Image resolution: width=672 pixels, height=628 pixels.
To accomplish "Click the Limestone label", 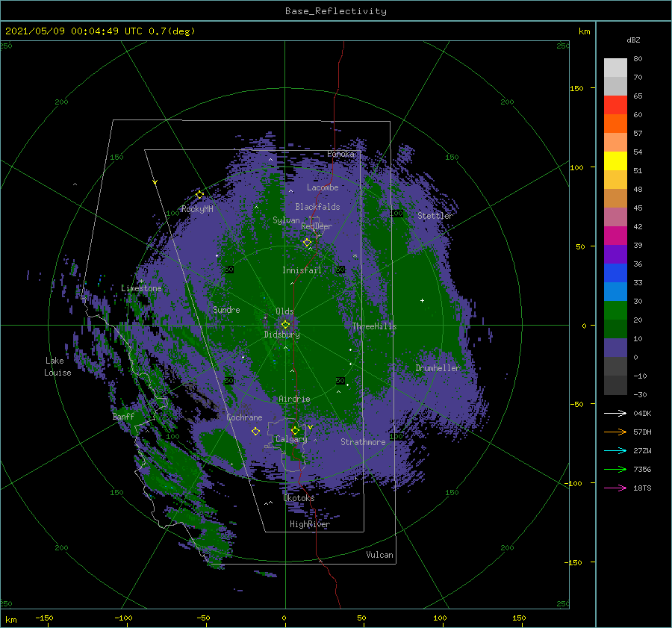I will pyautogui.click(x=141, y=288).
